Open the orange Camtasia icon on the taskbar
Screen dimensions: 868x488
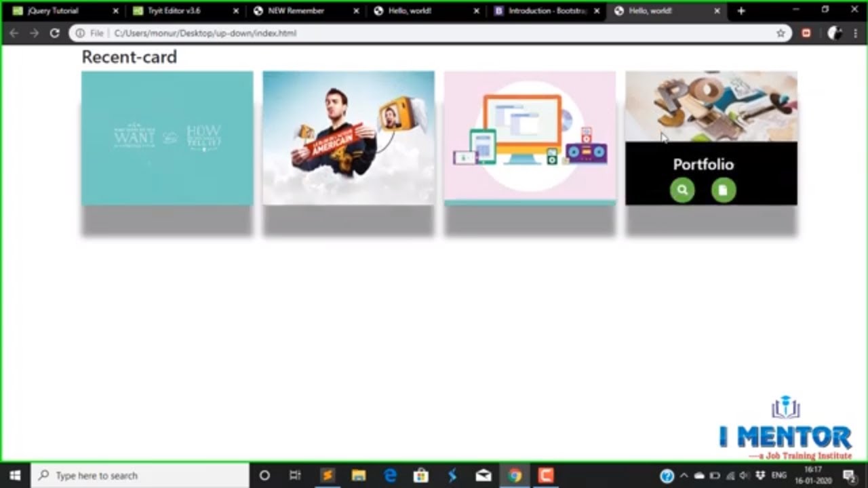click(x=546, y=475)
